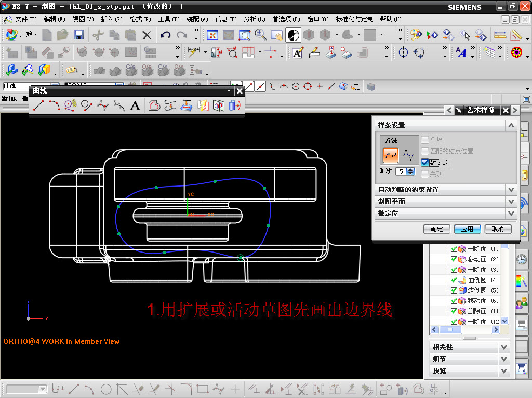Collapse the 样条设置 section
Image resolution: width=532 pixels, height=398 pixels.
point(511,125)
